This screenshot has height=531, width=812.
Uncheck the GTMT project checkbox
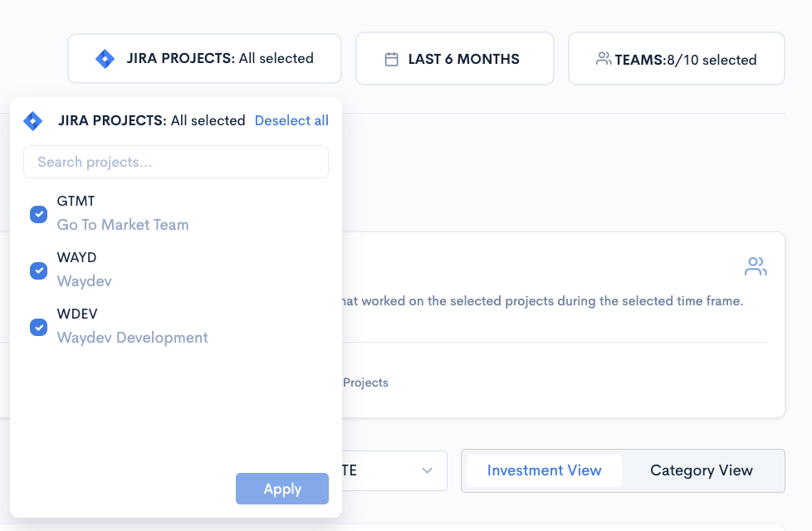pos(38,214)
